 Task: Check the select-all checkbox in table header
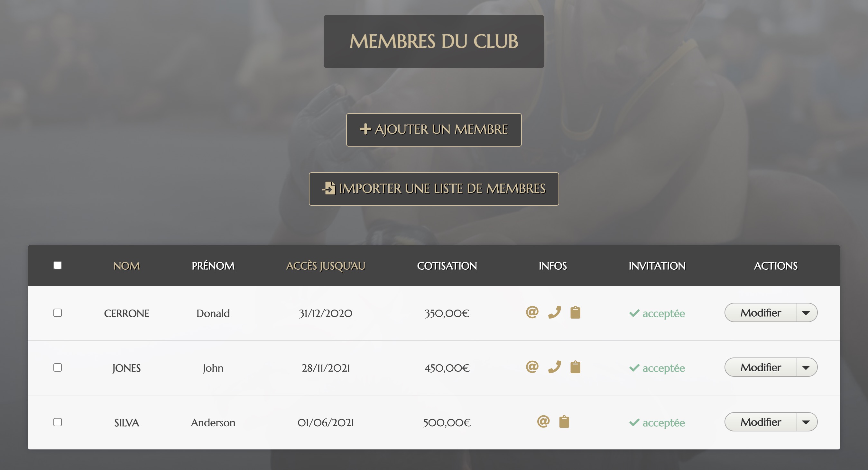click(x=58, y=265)
